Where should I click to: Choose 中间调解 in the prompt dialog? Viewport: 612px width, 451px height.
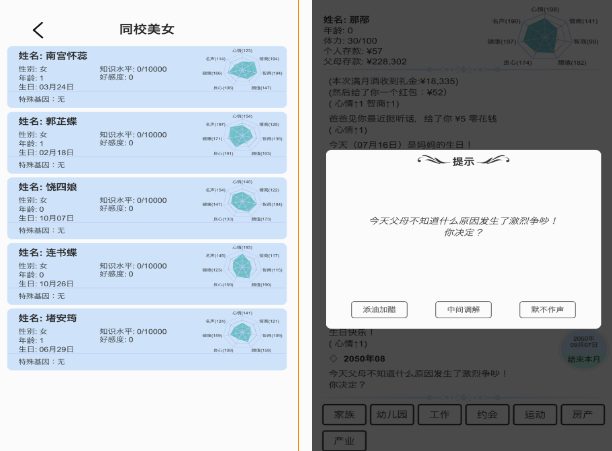463,309
